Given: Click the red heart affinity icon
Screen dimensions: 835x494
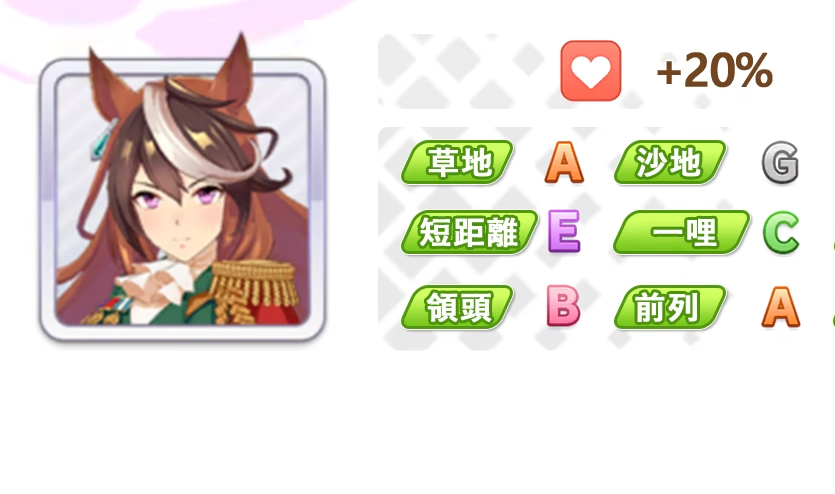Looking at the screenshot, I should click(x=591, y=70).
